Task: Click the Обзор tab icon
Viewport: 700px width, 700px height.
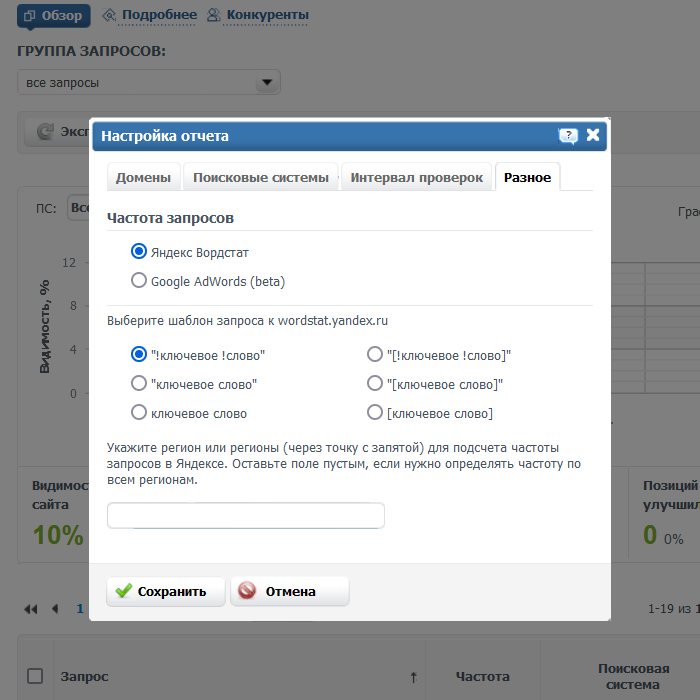Action: 28,15
